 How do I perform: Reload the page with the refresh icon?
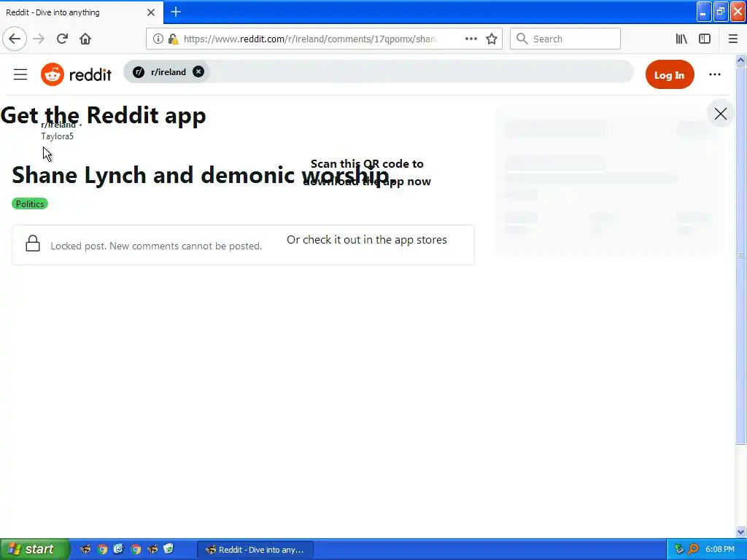click(62, 39)
